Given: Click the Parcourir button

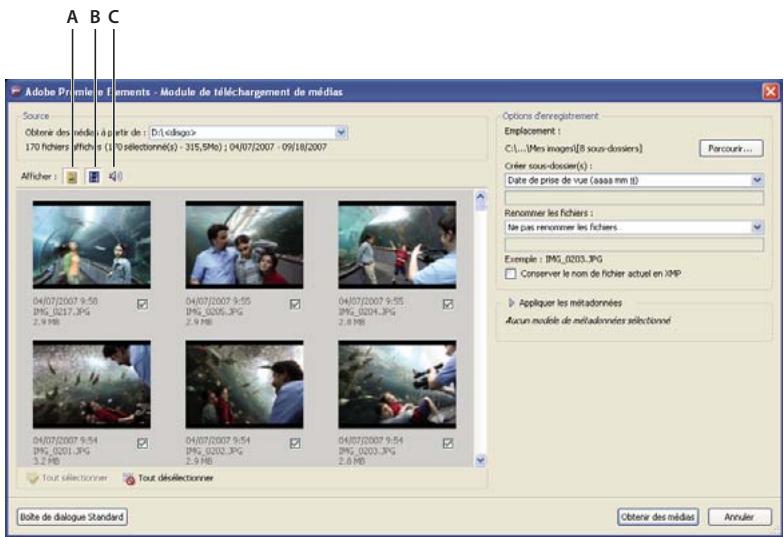Looking at the screenshot, I should tap(730, 148).
